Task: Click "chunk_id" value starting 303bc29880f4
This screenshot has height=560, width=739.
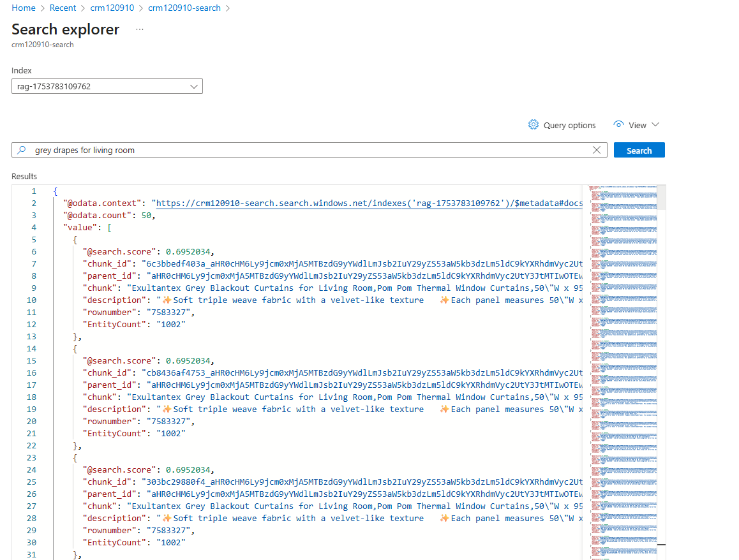Action: 362,482
